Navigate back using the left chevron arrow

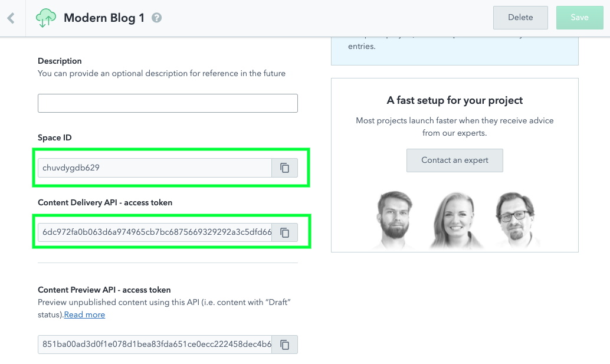point(11,18)
